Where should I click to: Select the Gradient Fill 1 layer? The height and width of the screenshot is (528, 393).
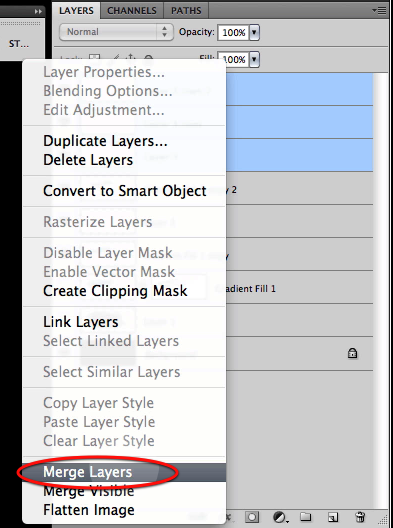click(x=299, y=287)
